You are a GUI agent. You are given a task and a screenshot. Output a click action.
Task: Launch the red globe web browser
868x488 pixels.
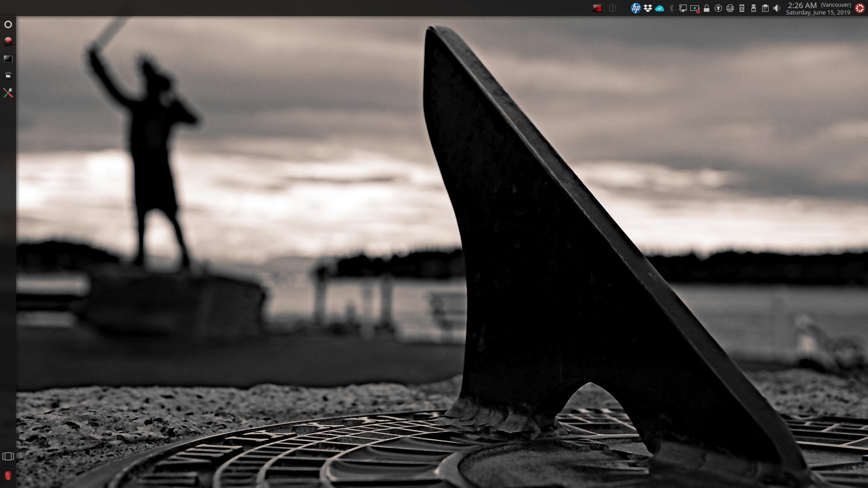pyautogui.click(x=8, y=41)
